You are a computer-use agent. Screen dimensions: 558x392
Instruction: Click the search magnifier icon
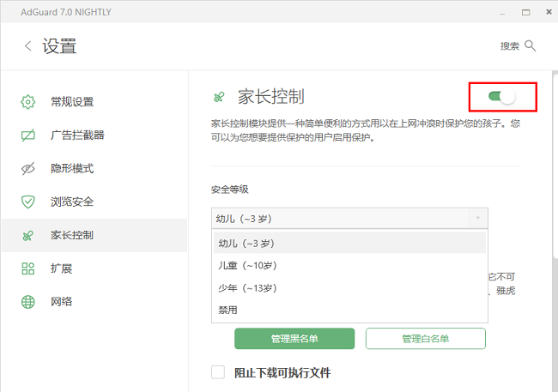pyautogui.click(x=531, y=45)
